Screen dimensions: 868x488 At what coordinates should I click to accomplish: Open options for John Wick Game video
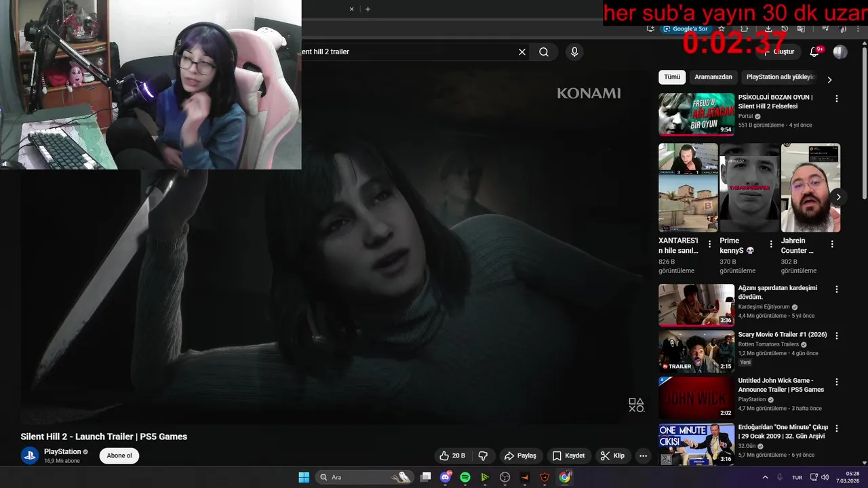(x=836, y=382)
